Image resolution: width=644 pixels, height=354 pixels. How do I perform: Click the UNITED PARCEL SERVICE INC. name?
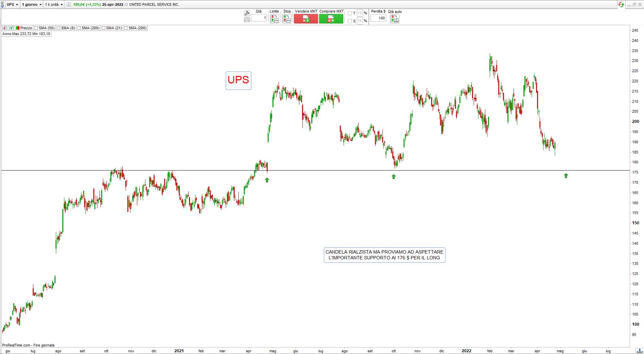point(154,4)
